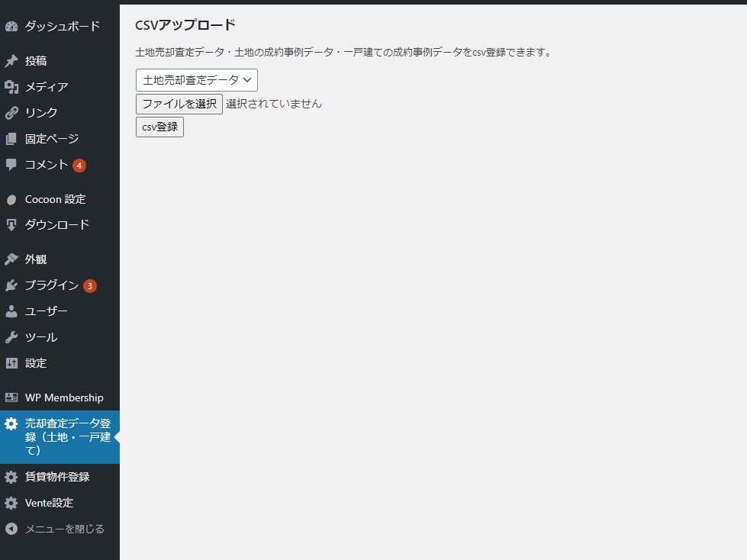The width and height of the screenshot is (747, 560).
Task: Click the pushpin icon beside 投稿
Action: coord(11,61)
